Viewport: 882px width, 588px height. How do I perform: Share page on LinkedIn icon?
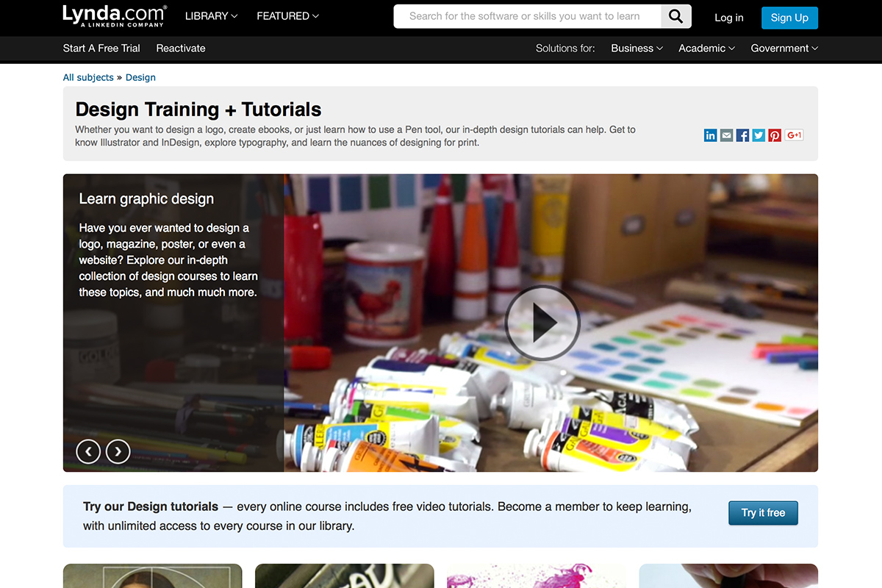point(710,135)
